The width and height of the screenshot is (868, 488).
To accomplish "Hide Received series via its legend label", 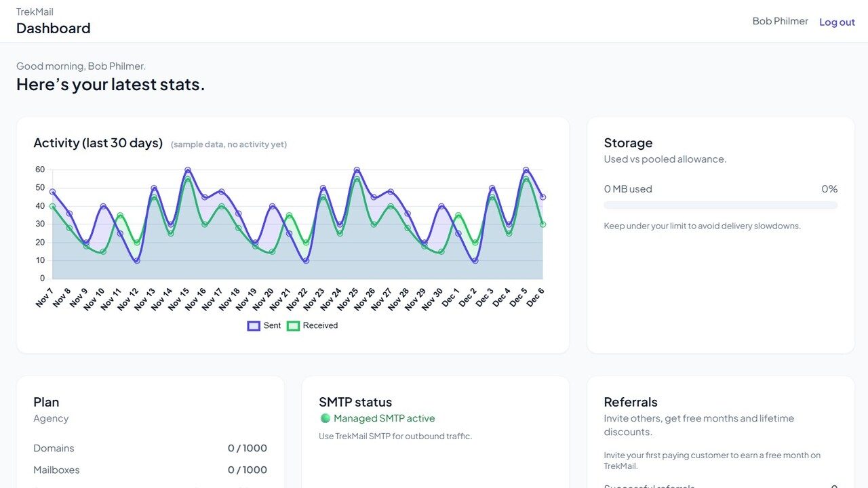I will click(320, 326).
